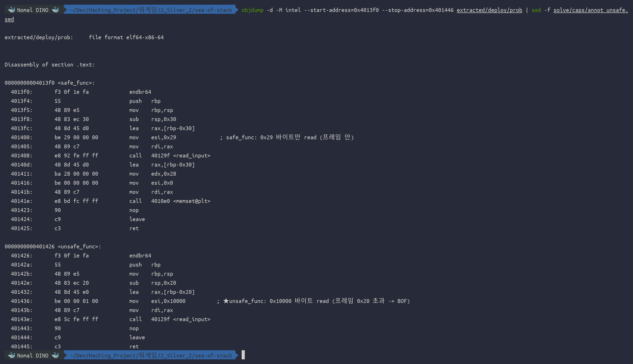
Task: Click the 'sub rsp,0x20' instruction
Action: (x=153, y=283)
